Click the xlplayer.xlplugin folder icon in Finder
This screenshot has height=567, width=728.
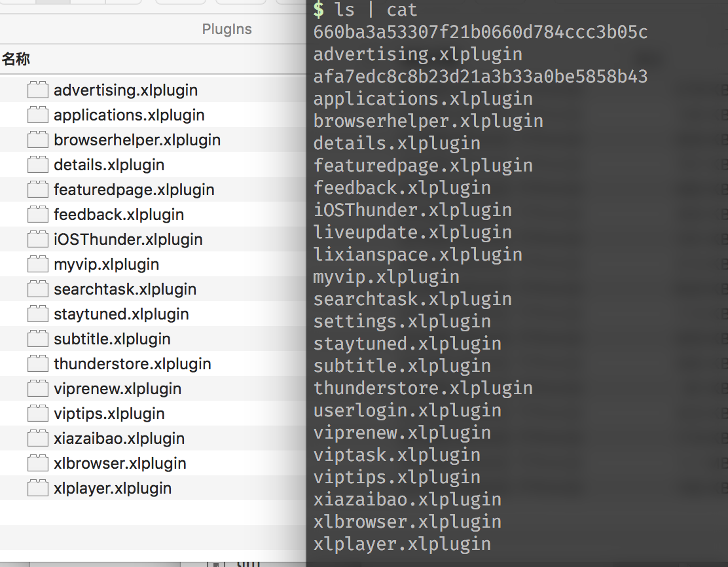(x=38, y=488)
